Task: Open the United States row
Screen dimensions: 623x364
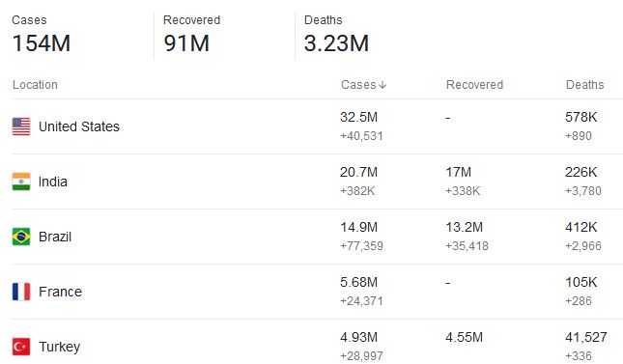Action: pos(317,126)
